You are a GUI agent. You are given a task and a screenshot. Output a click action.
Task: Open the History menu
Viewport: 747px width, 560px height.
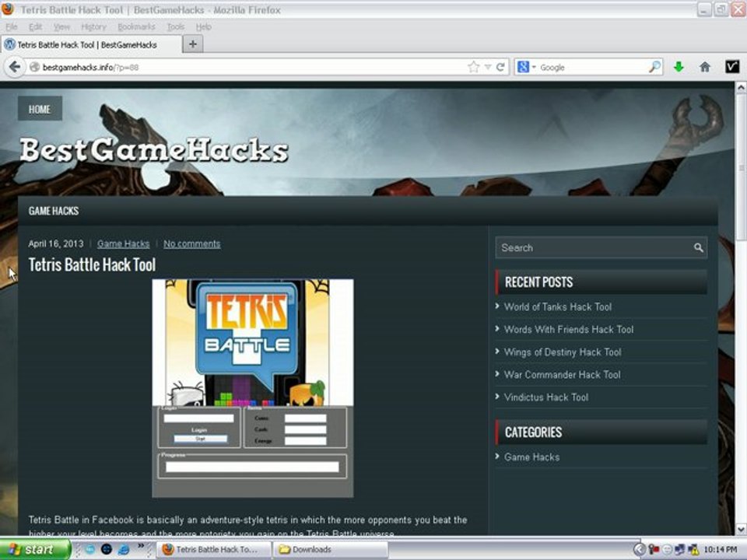point(93,26)
